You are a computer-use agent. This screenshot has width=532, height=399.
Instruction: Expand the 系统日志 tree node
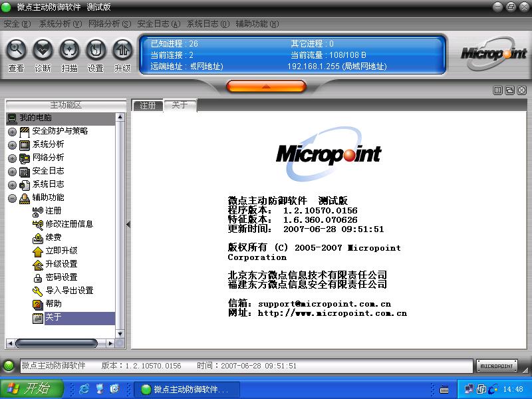12,185
